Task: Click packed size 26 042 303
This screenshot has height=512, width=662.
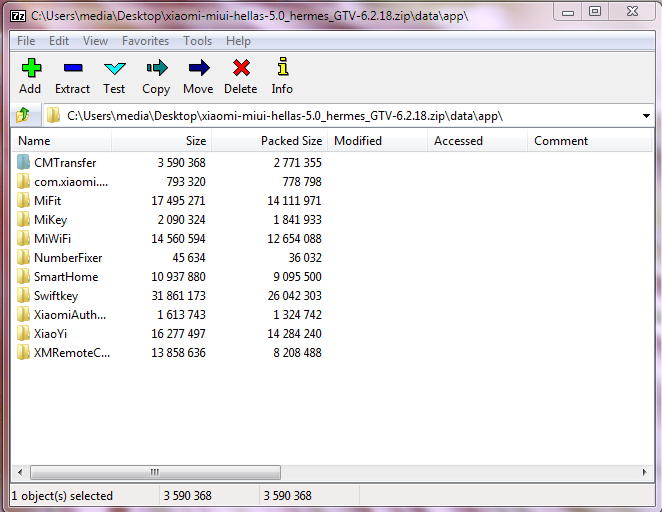Action: [x=294, y=295]
